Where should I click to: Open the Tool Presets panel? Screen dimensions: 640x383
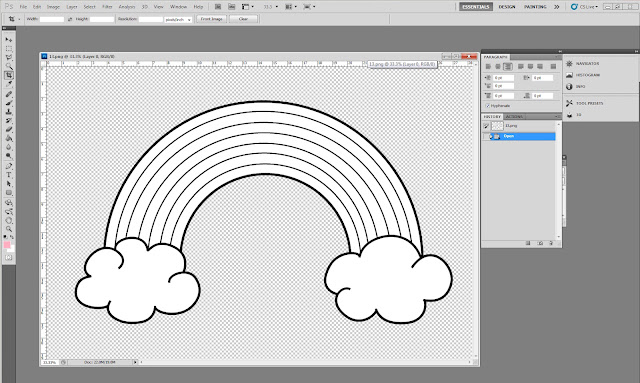(584, 103)
